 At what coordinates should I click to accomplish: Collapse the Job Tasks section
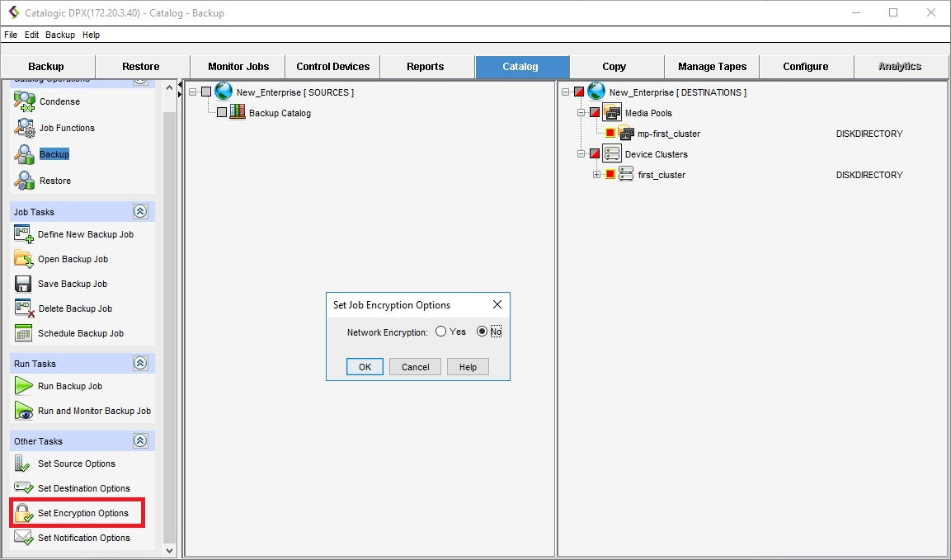[140, 212]
